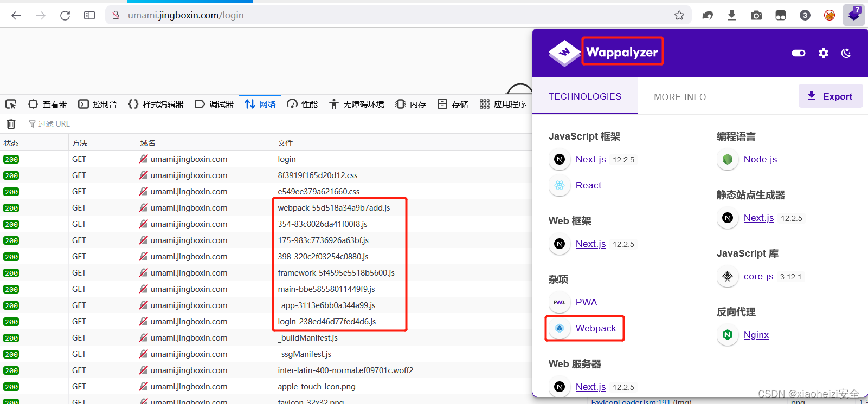Open the 控制台 console tab
This screenshot has width=868, height=404.
click(x=98, y=104)
